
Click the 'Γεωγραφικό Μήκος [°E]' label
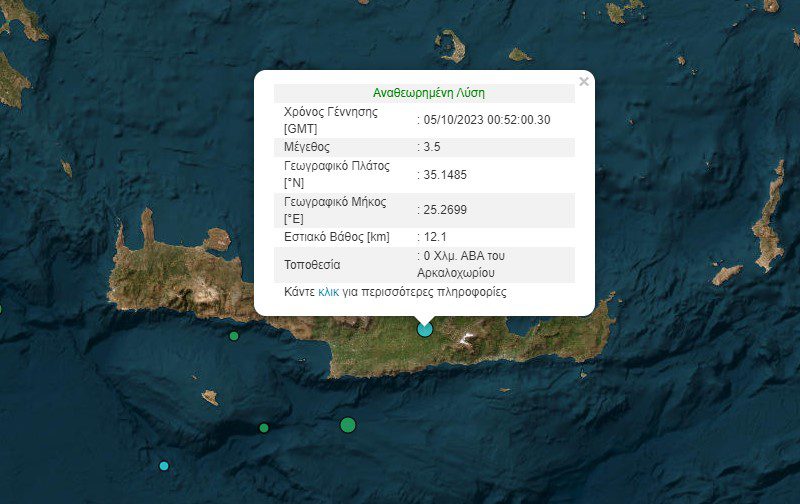coord(335,210)
